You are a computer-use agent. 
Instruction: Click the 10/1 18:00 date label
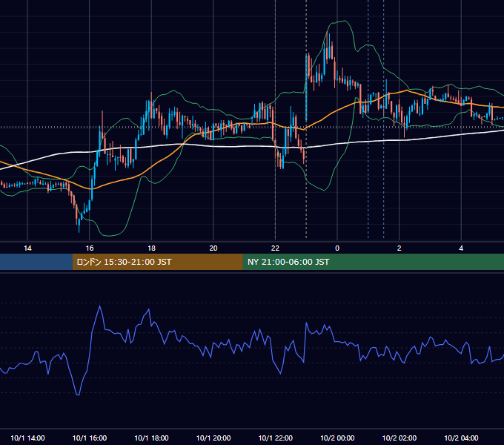151,438
